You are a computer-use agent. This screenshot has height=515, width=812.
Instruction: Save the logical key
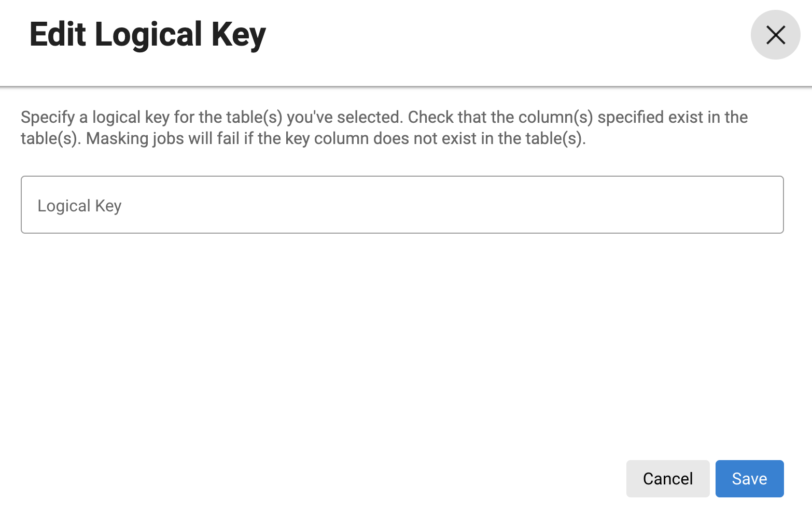[x=749, y=479]
